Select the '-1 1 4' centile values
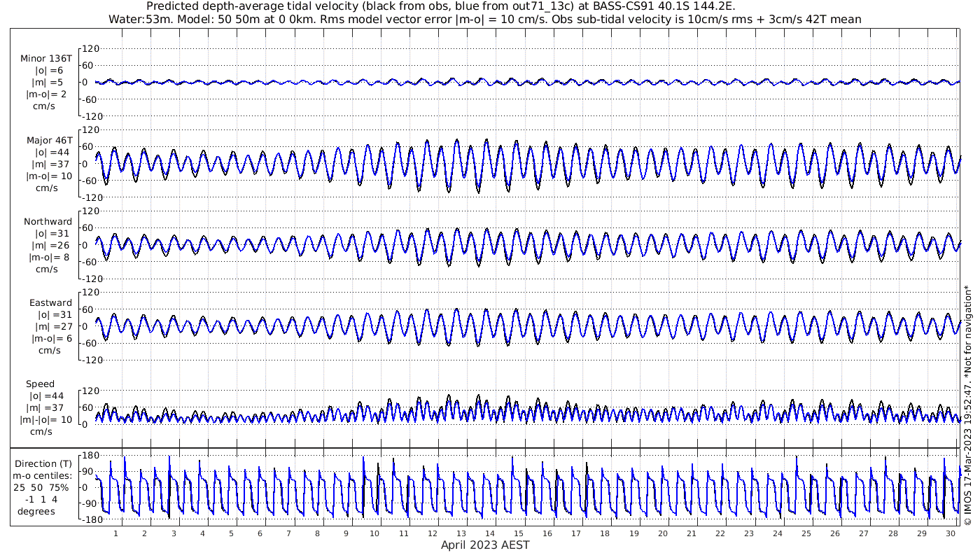980x560 pixels. click(42, 500)
